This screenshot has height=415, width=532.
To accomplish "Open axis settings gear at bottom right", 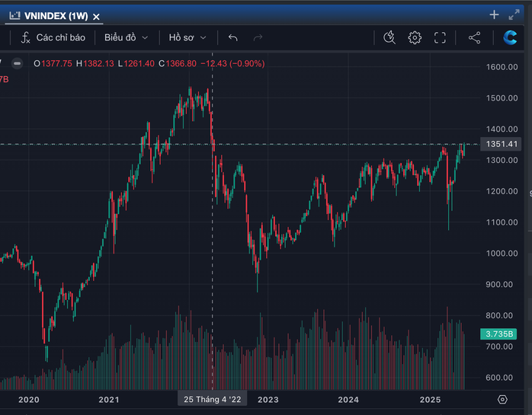I will coord(502,400).
